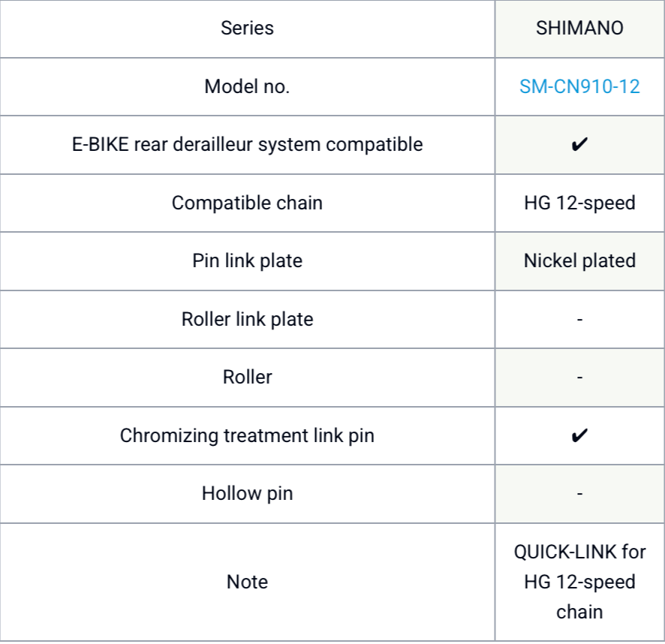Click the E-BIKE rear derailleur system compatible label
The height and width of the screenshot is (644, 665).
247,144
